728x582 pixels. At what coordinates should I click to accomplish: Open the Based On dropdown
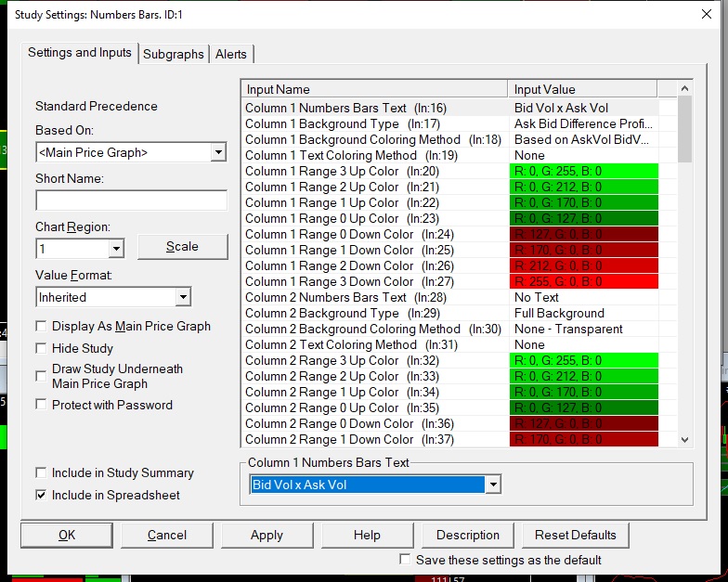(218, 152)
